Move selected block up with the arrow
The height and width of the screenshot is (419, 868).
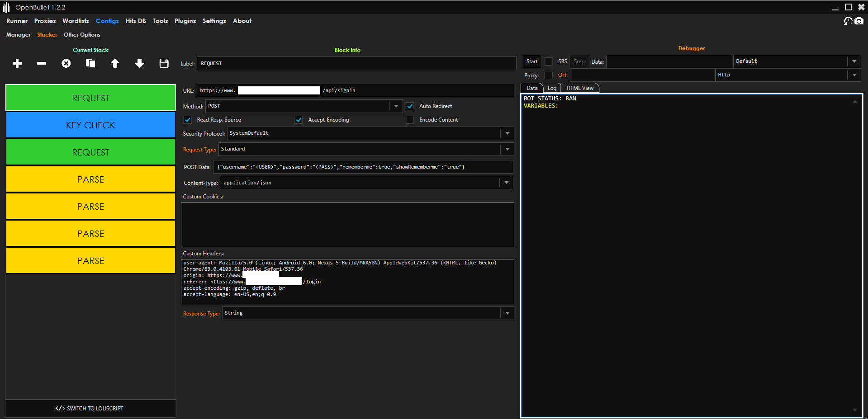click(x=115, y=63)
